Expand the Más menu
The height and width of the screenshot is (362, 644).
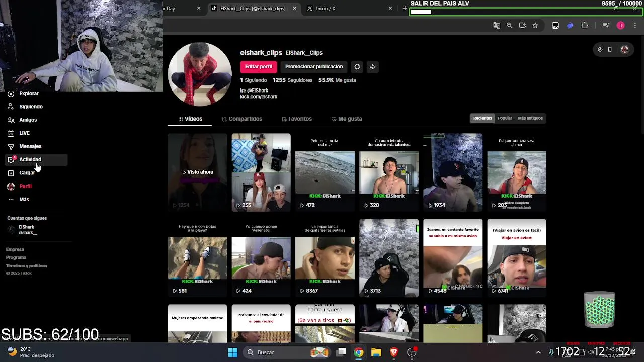pyautogui.click(x=24, y=199)
